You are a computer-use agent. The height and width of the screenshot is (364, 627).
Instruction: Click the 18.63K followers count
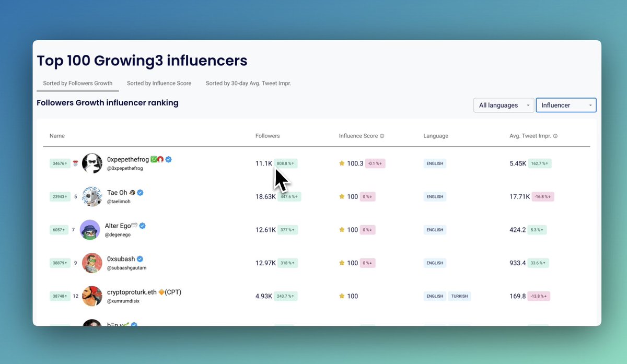pos(265,197)
